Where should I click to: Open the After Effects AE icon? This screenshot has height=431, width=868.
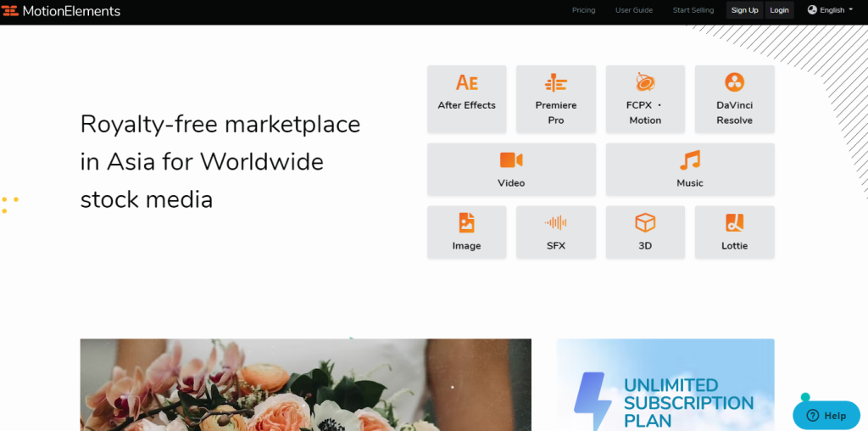tap(467, 82)
